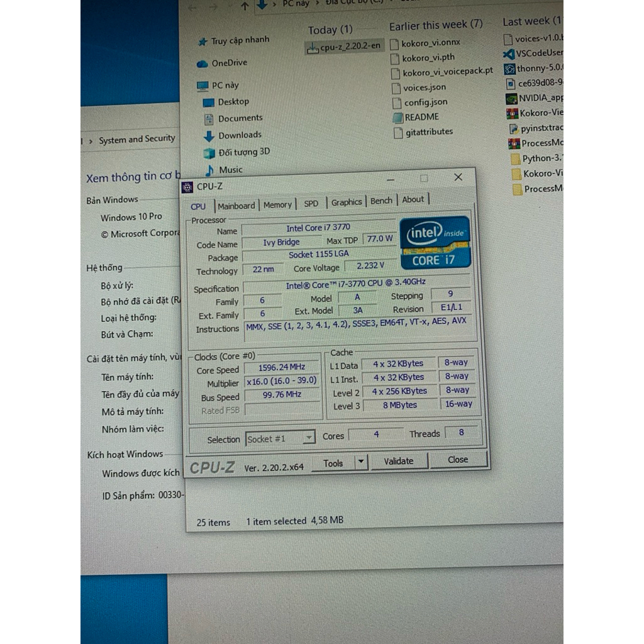The width and height of the screenshot is (644, 644).
Task: Select the cpu-z_2.20.2-en file
Action: [344, 47]
